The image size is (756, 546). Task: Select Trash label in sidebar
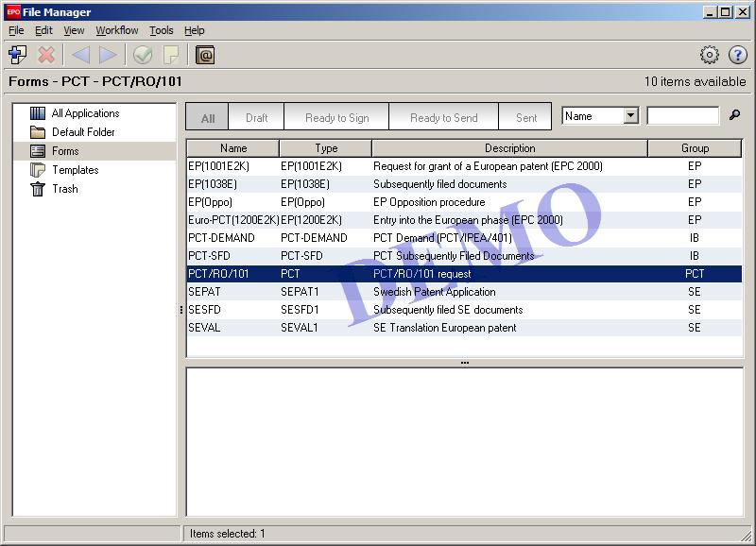tap(65, 189)
